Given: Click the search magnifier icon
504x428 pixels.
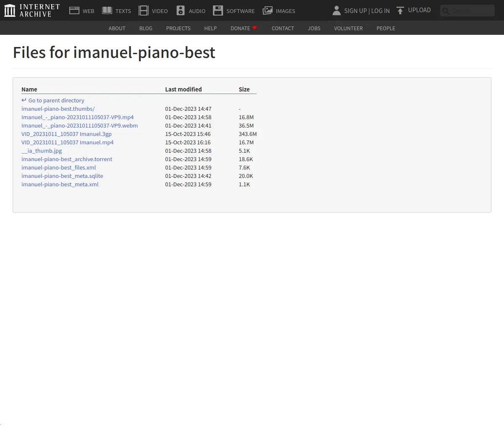Looking at the screenshot, I should pyautogui.click(x=446, y=11).
